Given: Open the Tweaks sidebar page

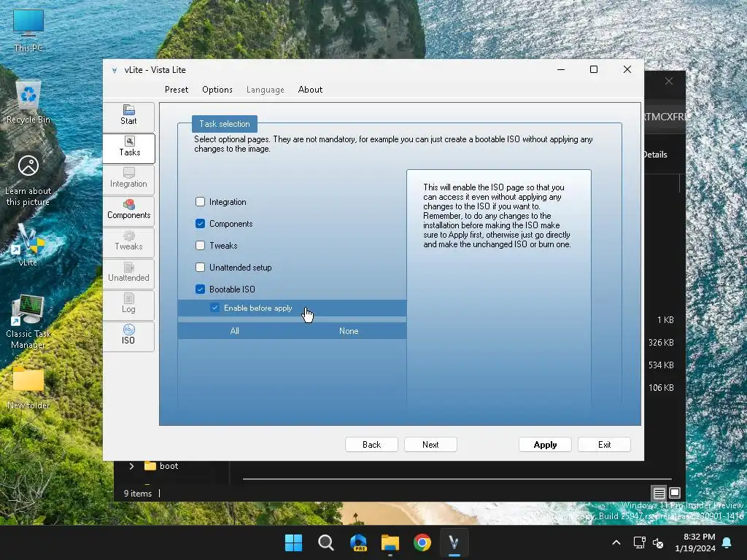Looking at the screenshot, I should point(128,241).
